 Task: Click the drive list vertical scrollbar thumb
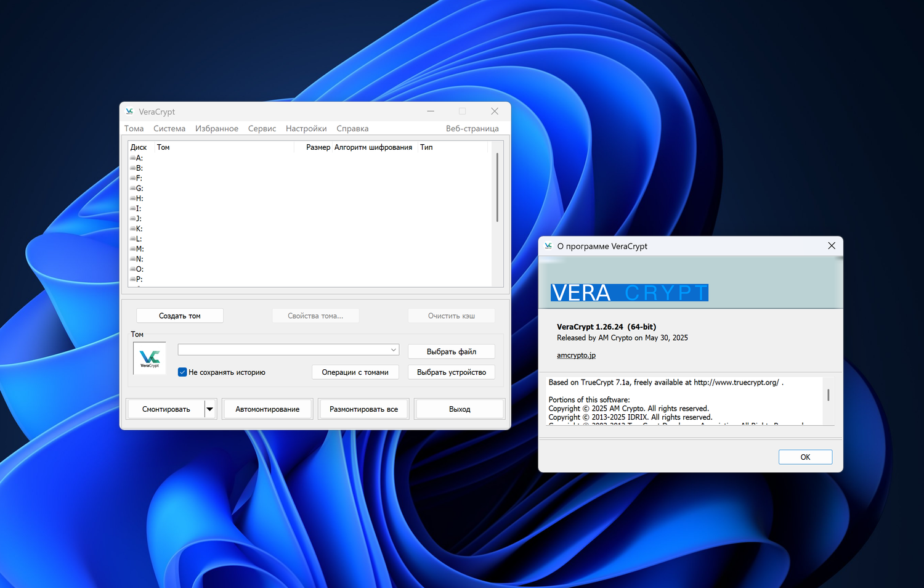(497, 187)
